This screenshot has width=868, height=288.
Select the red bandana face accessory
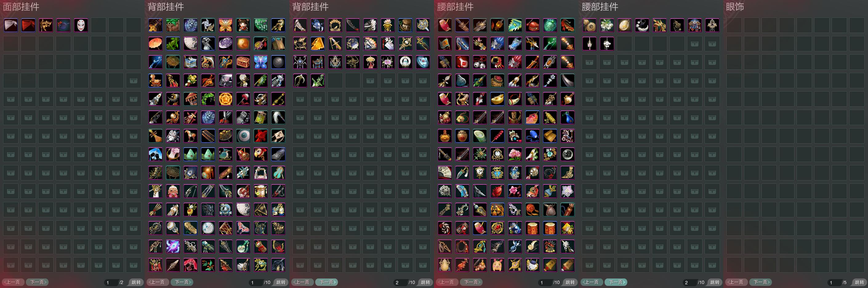point(28,25)
